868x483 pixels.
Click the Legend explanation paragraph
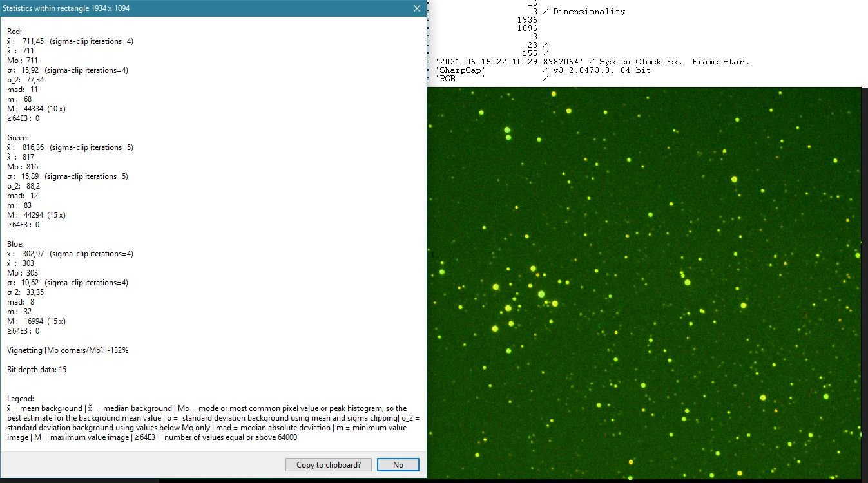[x=213, y=422]
